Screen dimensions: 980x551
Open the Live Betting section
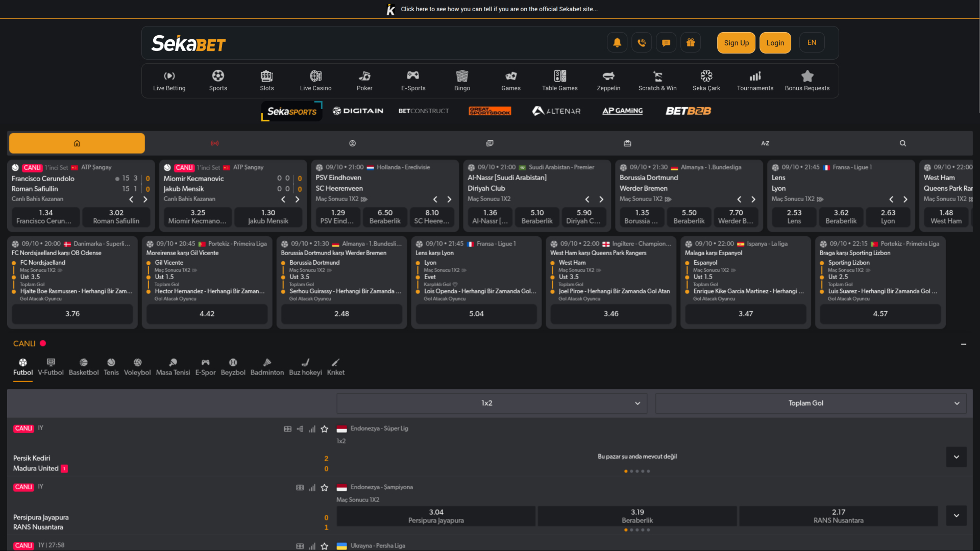click(169, 81)
